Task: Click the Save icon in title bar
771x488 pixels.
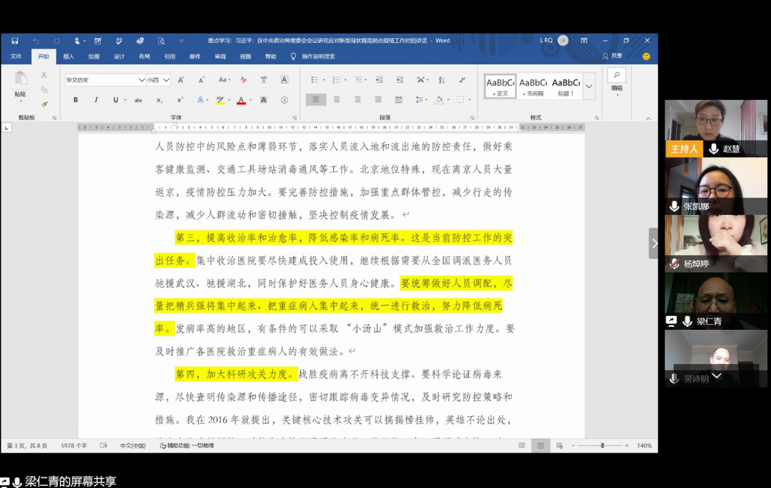Action: pos(15,41)
